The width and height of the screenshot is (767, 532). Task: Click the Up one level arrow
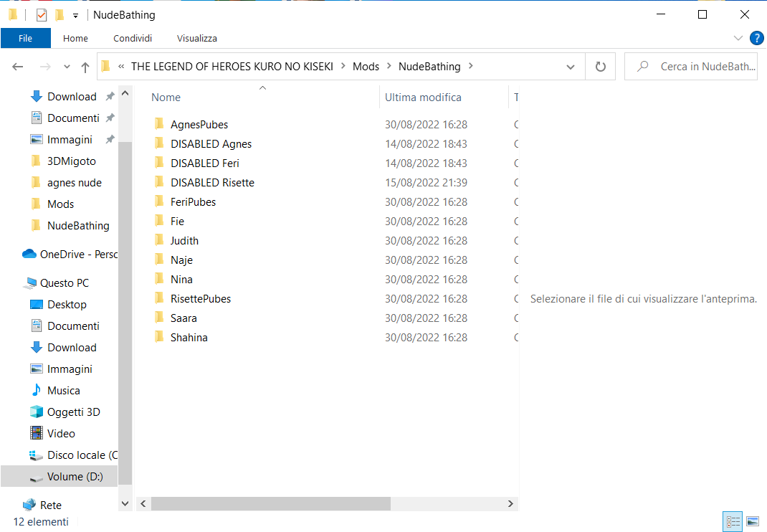(85, 67)
